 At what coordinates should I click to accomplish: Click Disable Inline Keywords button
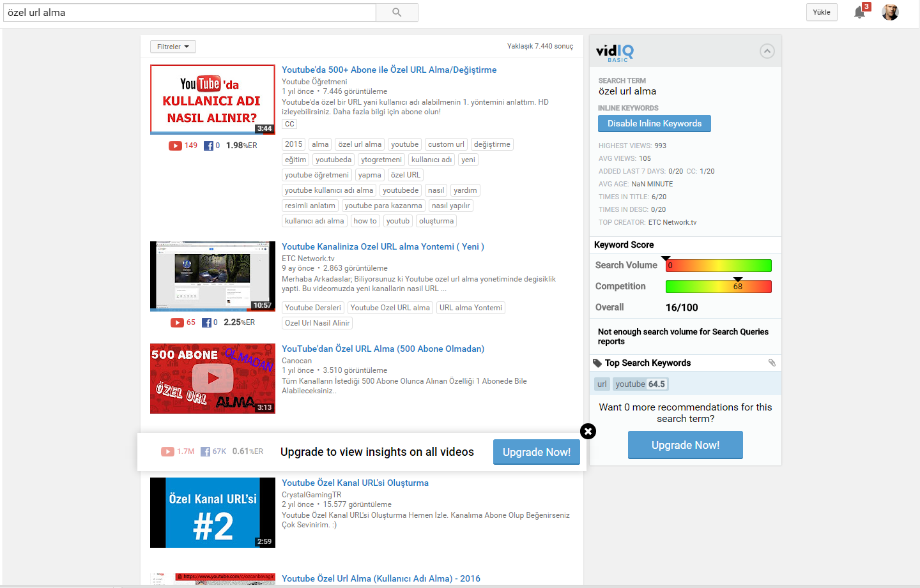(654, 124)
